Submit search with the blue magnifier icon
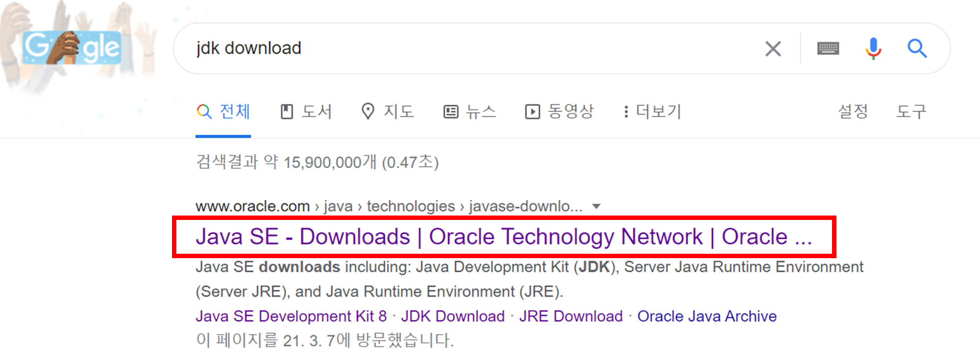Viewport: 980px width, 362px height. click(x=917, y=48)
